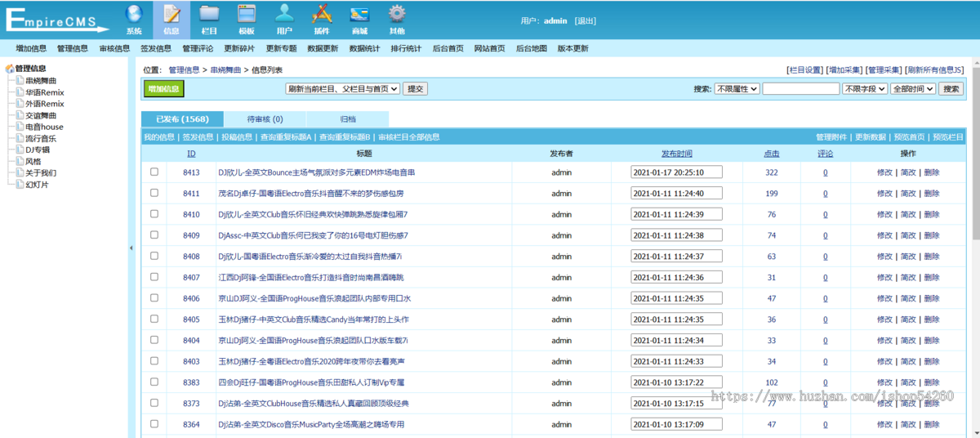The image size is (980, 438).
Task: Open the 风格 category in tree
Action: pos(33,161)
